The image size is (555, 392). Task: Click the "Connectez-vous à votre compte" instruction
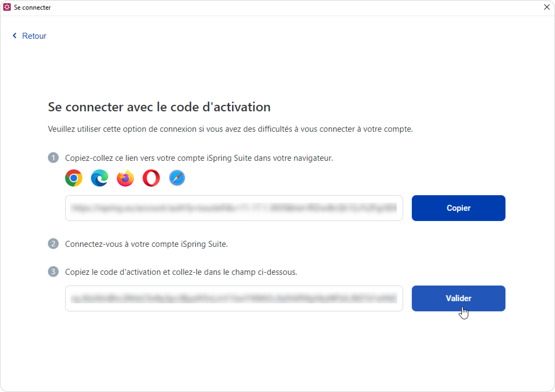point(146,244)
